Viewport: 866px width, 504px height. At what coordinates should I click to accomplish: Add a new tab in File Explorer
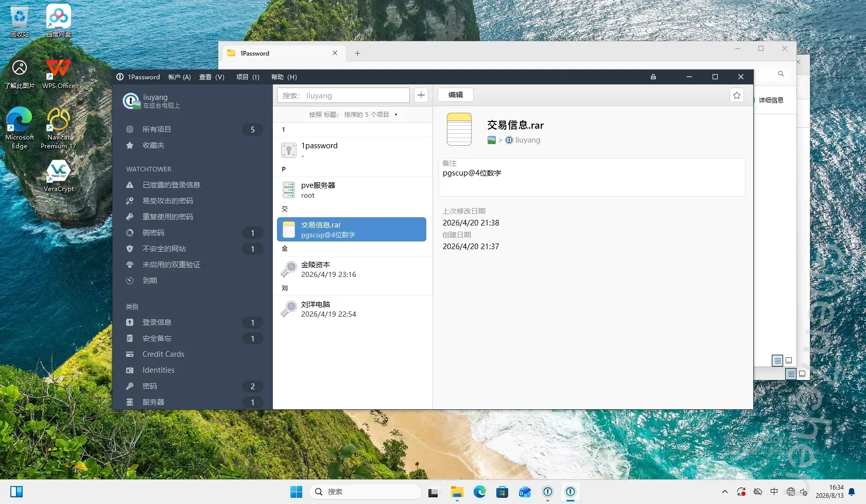pos(357,53)
